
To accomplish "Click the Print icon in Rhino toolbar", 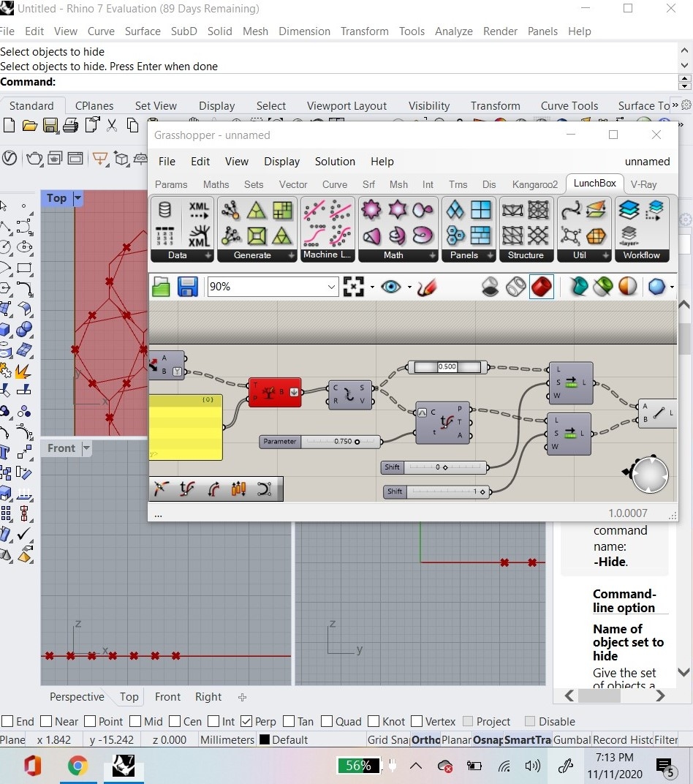I will coord(70,125).
